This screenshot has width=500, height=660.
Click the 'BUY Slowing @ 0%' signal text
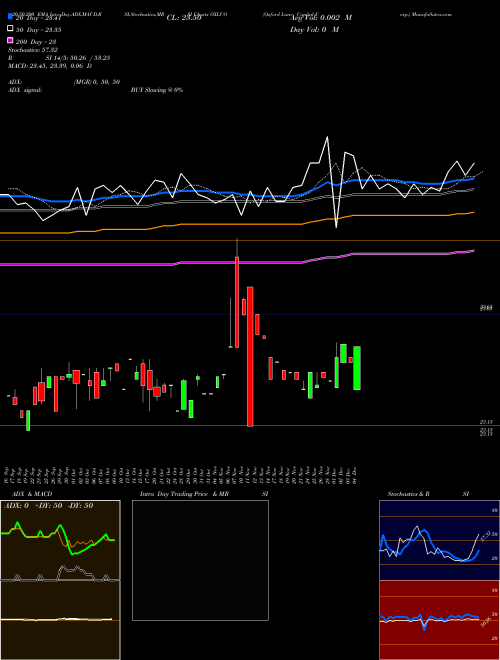(x=157, y=90)
